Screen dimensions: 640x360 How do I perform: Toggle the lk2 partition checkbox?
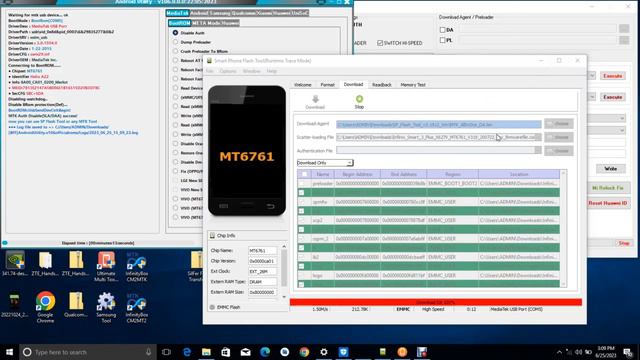click(x=302, y=257)
